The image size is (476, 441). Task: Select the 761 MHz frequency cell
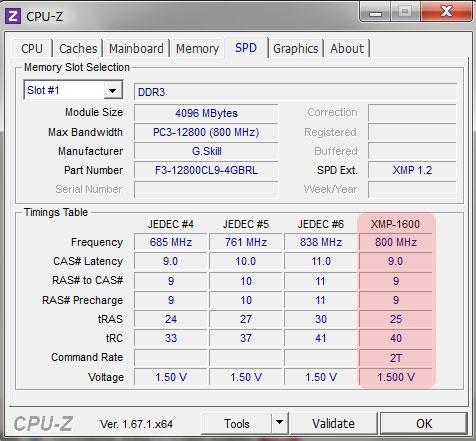coord(246,242)
